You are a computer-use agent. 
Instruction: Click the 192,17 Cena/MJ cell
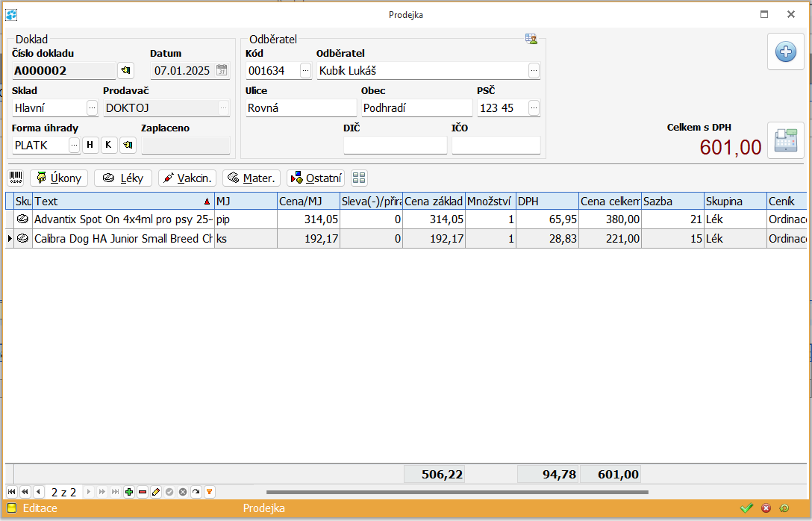point(309,239)
